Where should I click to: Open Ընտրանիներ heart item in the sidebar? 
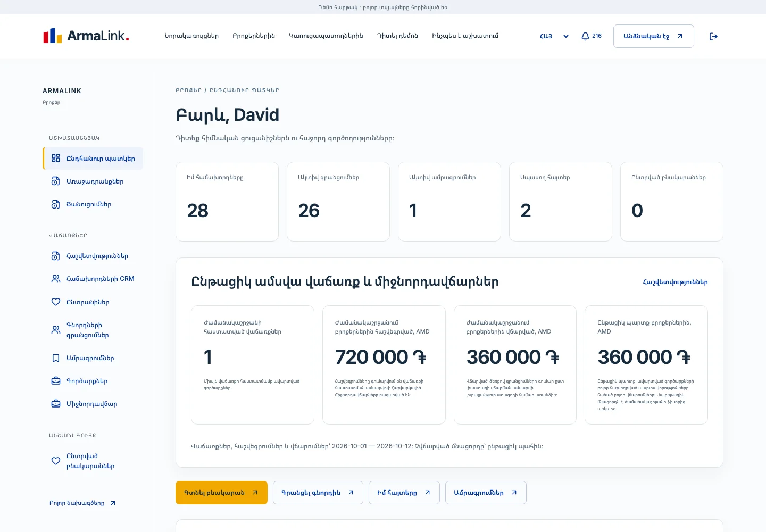pyautogui.click(x=93, y=302)
